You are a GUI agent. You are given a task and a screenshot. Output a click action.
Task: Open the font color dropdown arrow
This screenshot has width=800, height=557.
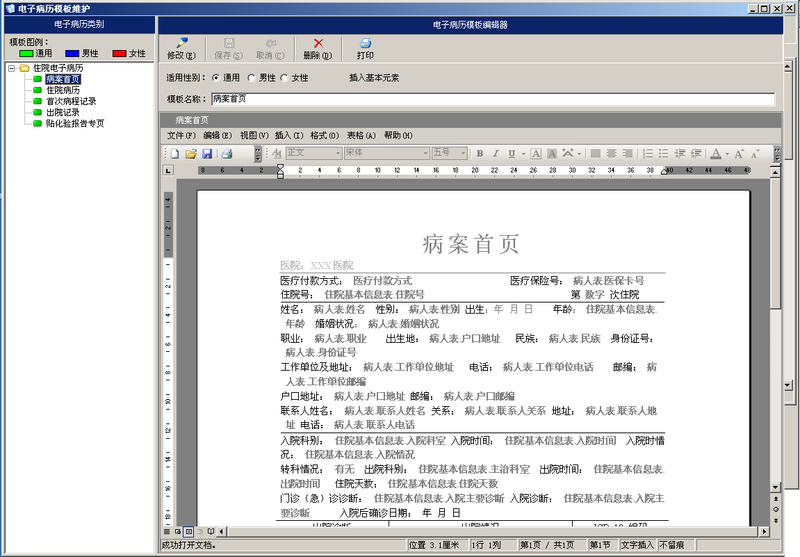click(727, 153)
